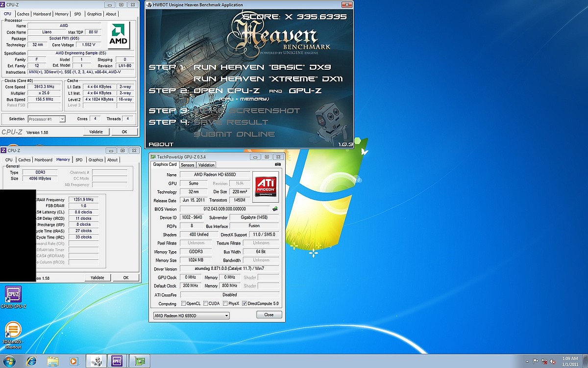Click the Driver Version field in GPU-Z
Screen dimensions: 588x368
(229, 269)
